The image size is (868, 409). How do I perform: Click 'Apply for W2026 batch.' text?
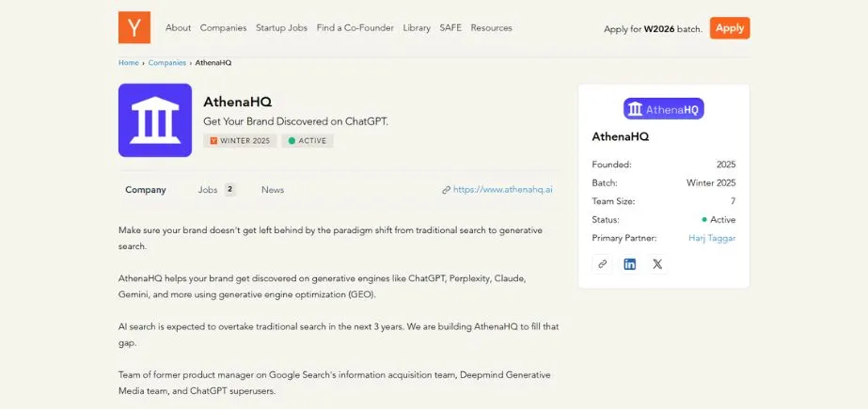[x=653, y=29]
